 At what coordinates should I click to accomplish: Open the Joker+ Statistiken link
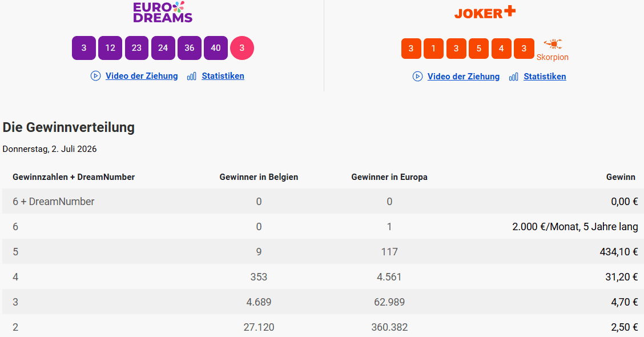[x=545, y=77]
